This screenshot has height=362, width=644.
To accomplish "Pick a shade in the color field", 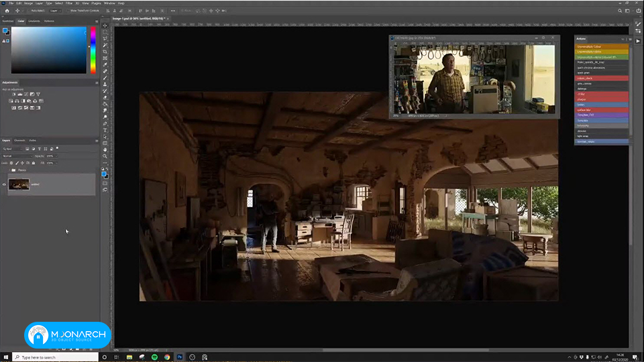I will coord(49,50).
